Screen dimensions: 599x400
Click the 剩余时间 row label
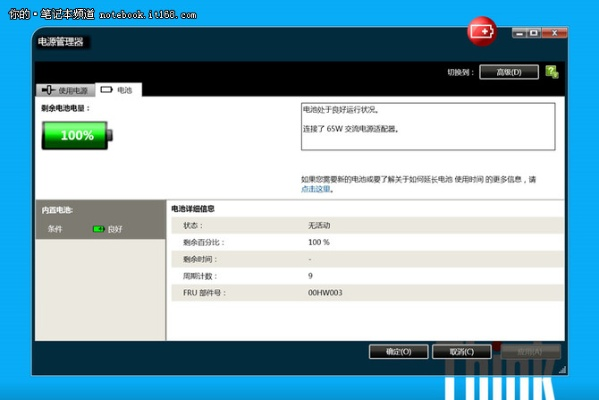(200, 259)
